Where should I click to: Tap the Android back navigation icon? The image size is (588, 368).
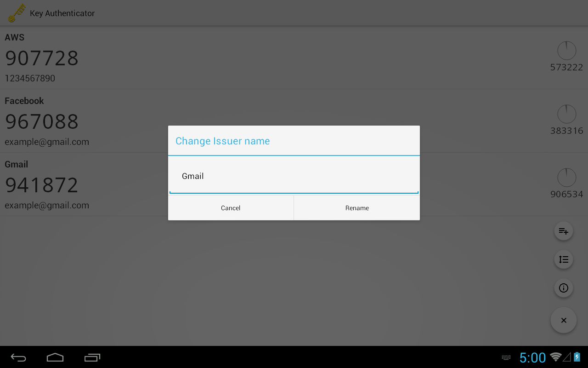(18, 357)
